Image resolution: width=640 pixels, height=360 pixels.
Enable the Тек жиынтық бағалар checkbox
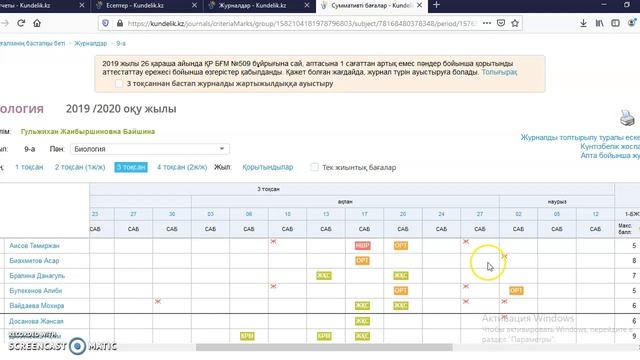(x=314, y=167)
